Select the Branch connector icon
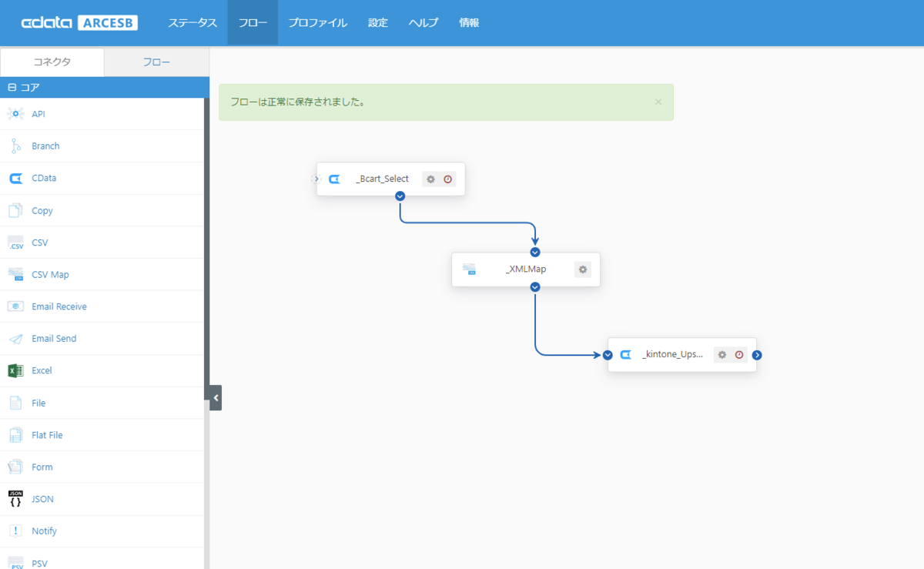The image size is (924, 569). [x=15, y=146]
